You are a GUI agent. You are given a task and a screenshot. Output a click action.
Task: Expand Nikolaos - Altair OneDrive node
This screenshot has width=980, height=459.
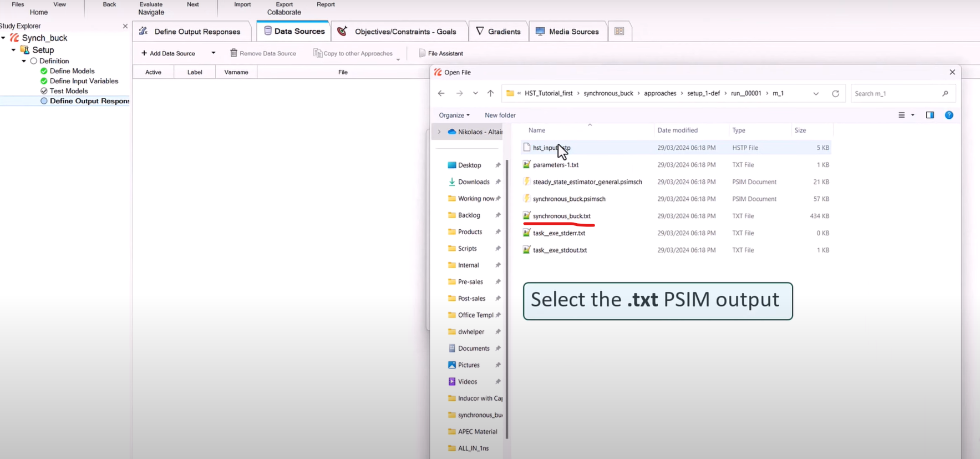point(439,132)
